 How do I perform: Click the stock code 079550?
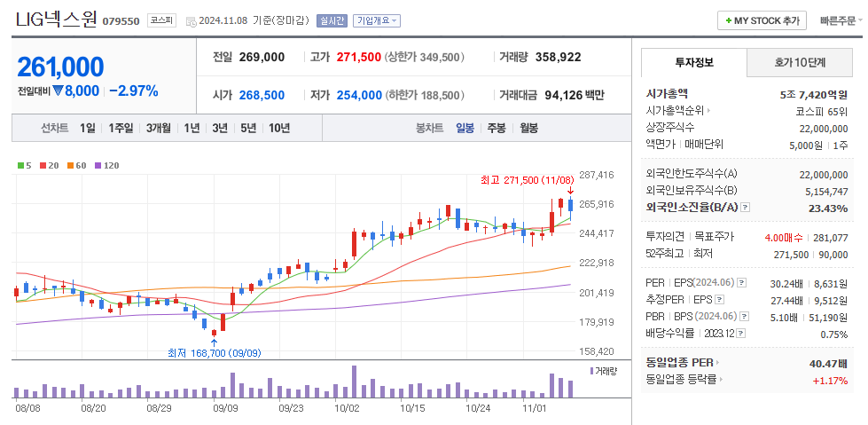click(x=121, y=21)
